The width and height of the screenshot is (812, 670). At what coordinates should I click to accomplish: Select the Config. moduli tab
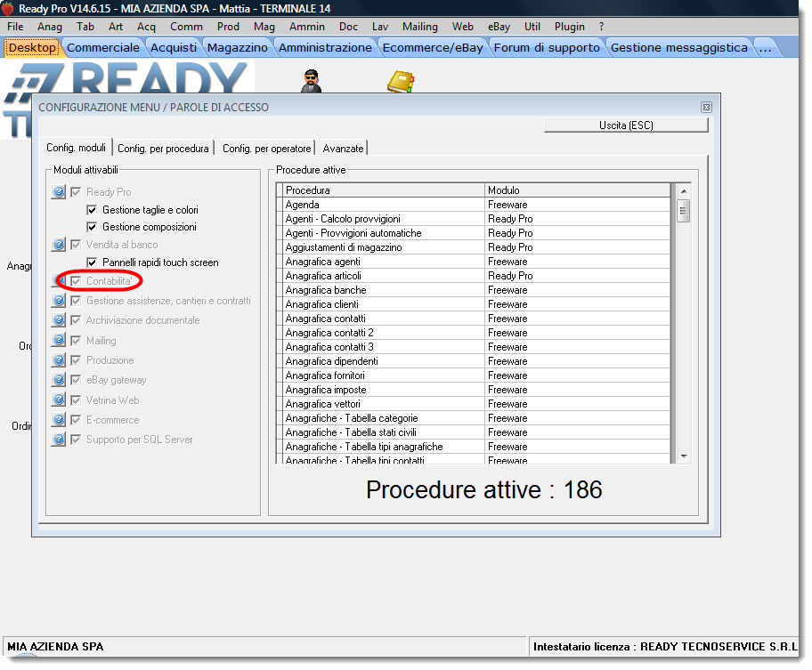77,148
